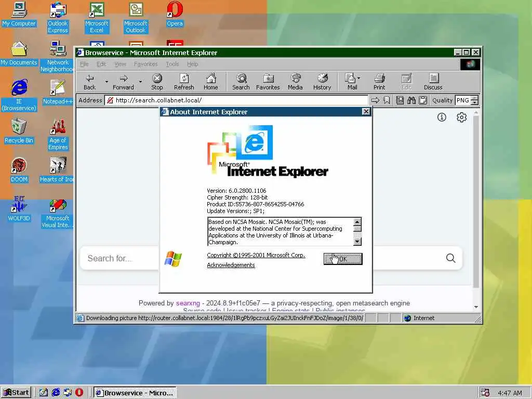
Task: Click the info circle icon on page
Action: pyautogui.click(x=442, y=117)
